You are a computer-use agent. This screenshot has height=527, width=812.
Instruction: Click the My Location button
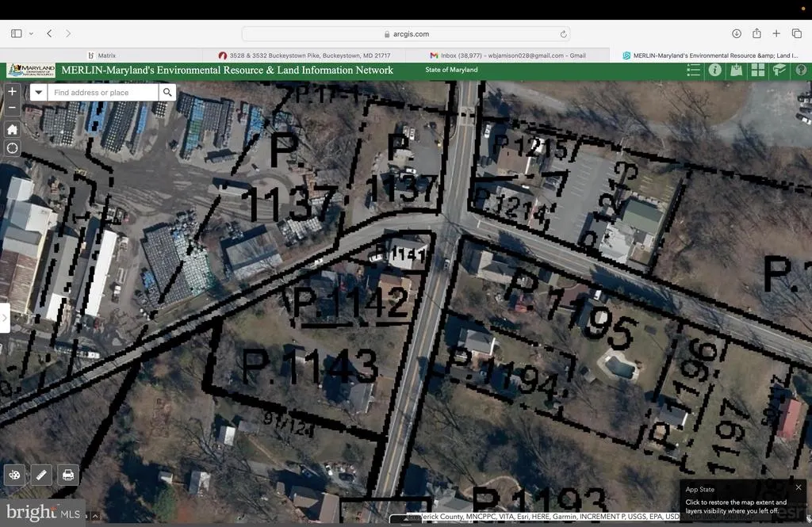tap(12, 148)
